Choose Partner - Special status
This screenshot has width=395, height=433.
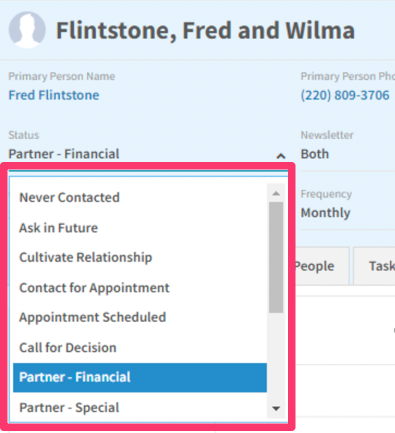click(140, 407)
